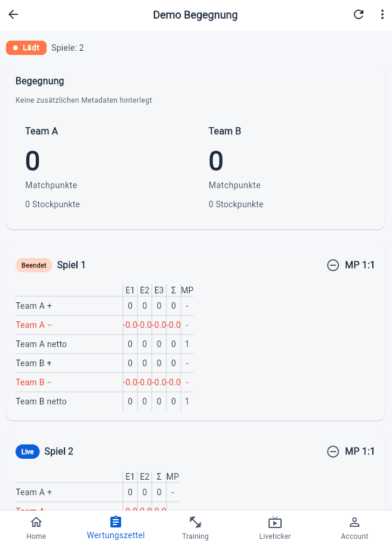Select the Training tab label
Image resolution: width=392 pixels, height=543 pixels.
pyautogui.click(x=195, y=536)
